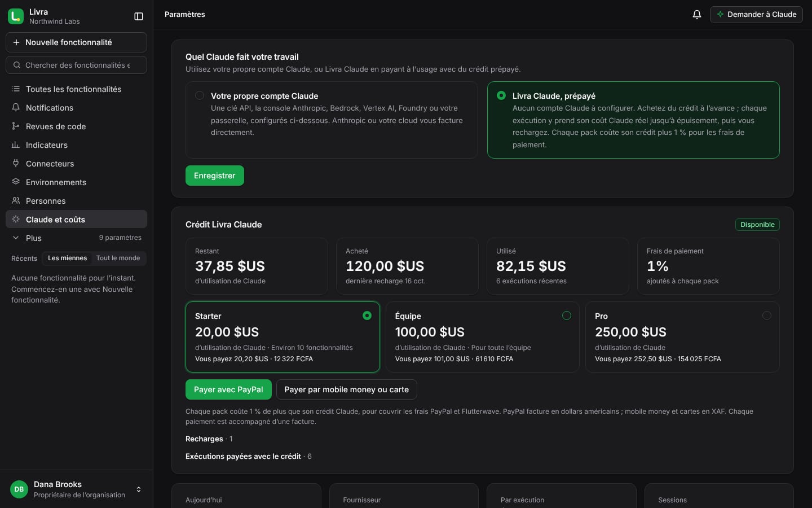Click the layers icon beside Environnements
Screen dimensions: 812x508
16,182
